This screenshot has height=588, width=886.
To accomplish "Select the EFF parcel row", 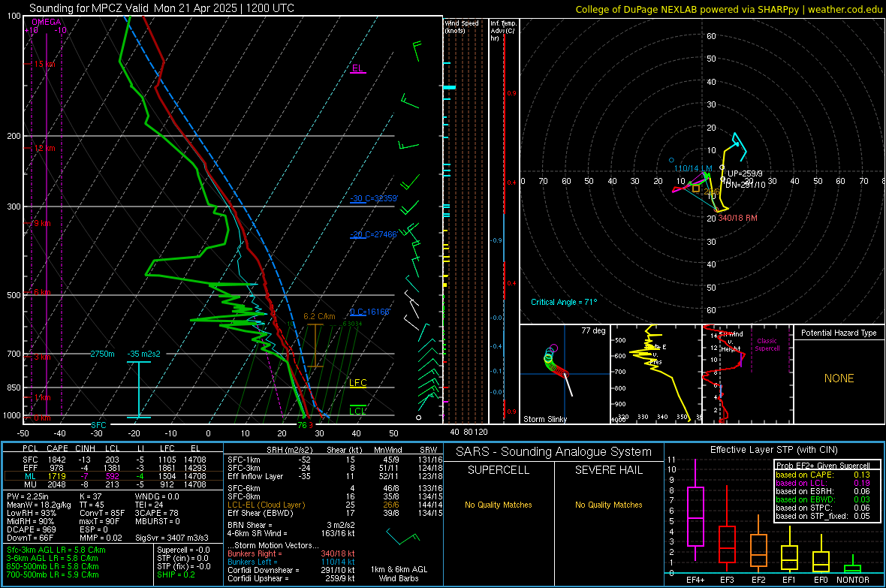I will click(x=113, y=468).
